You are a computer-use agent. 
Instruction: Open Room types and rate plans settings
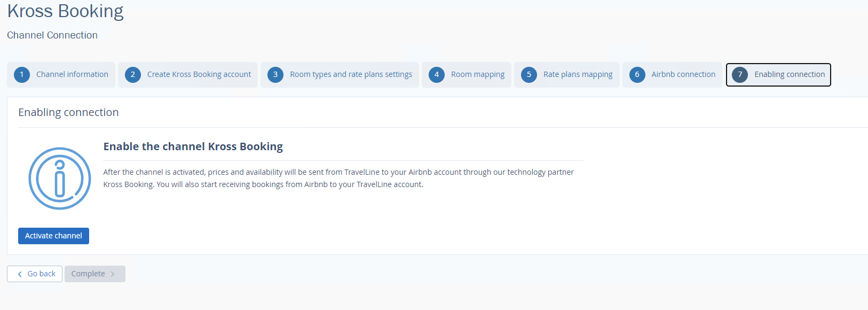pyautogui.click(x=340, y=75)
